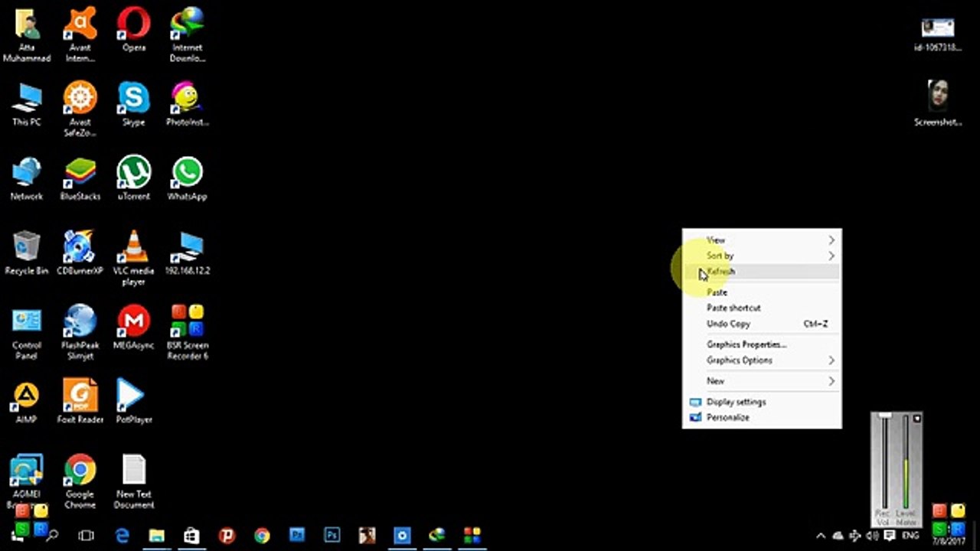
Task: Click Paste shortcut in the context menu
Action: click(x=762, y=308)
